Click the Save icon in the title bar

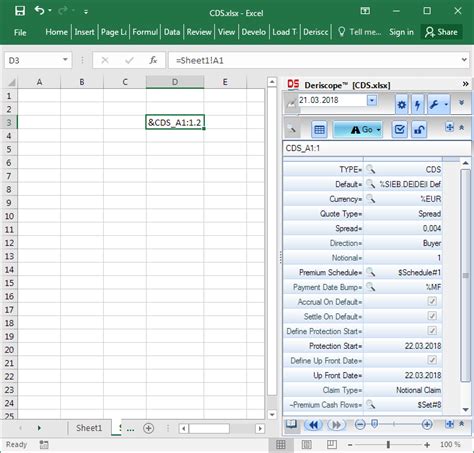point(20,11)
